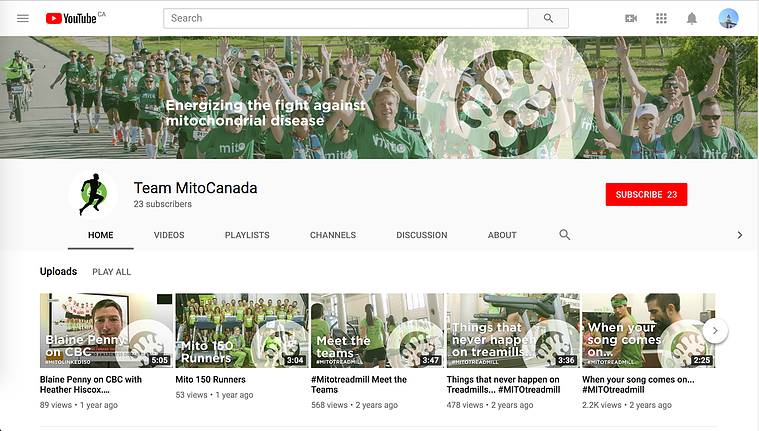Screen dimensions: 759x431
Task: Open the CHANNELS tab
Action: pyautogui.click(x=333, y=235)
